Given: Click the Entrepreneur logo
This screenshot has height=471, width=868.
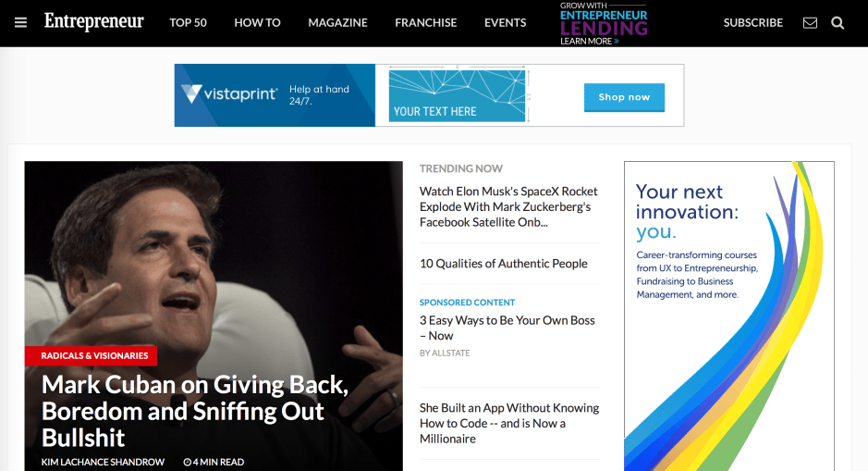Looking at the screenshot, I should [93, 21].
